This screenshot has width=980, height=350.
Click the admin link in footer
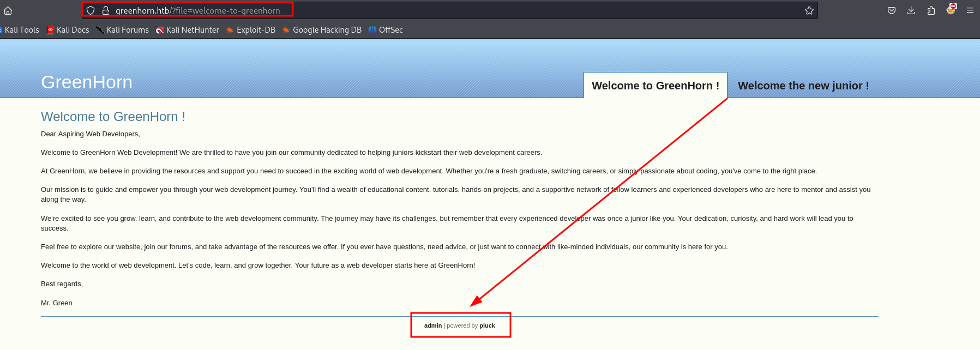point(433,325)
